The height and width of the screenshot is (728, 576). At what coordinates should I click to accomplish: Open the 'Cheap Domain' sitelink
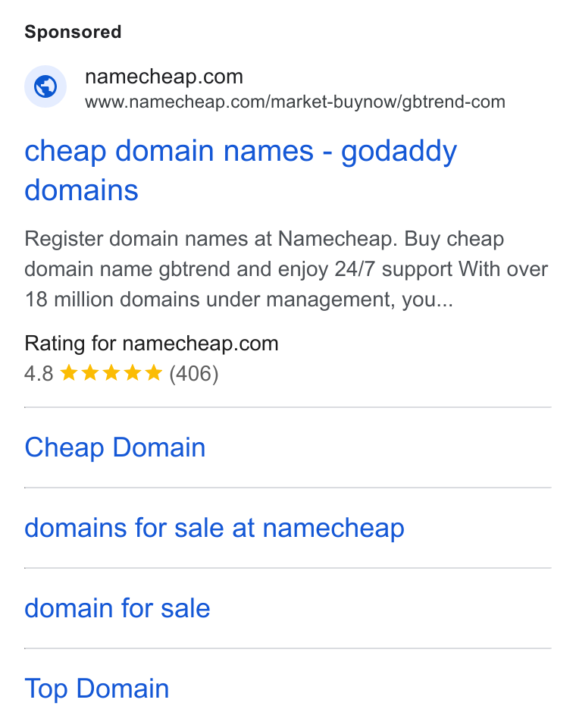point(115,447)
